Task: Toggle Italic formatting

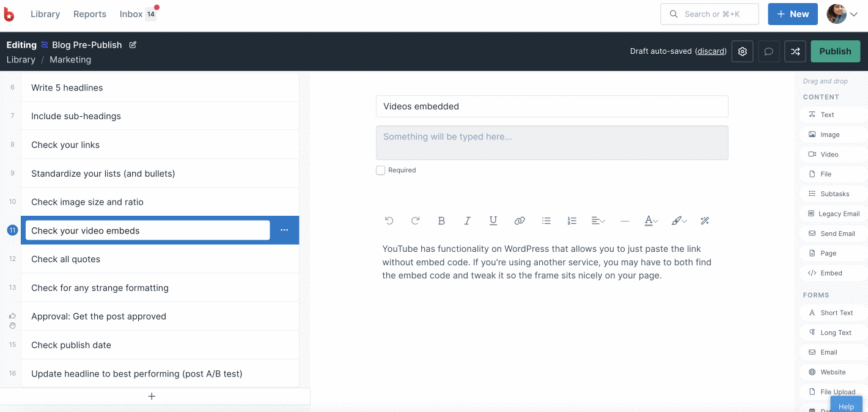Action: pos(468,221)
